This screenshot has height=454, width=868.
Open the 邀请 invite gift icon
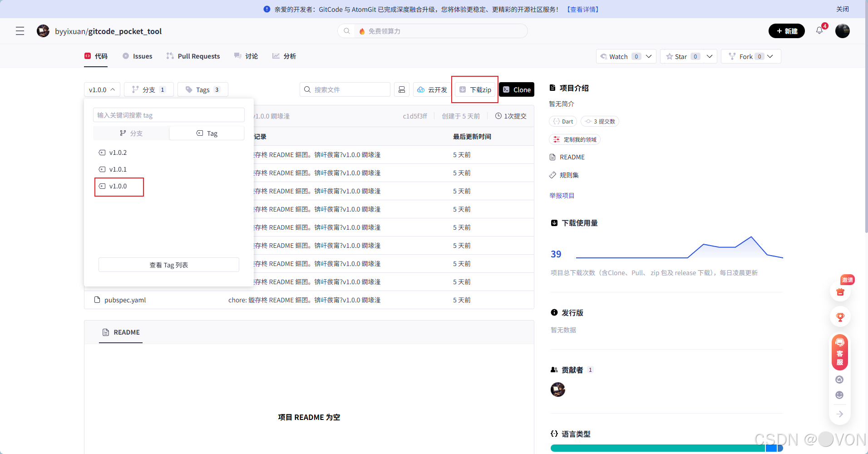(x=841, y=291)
